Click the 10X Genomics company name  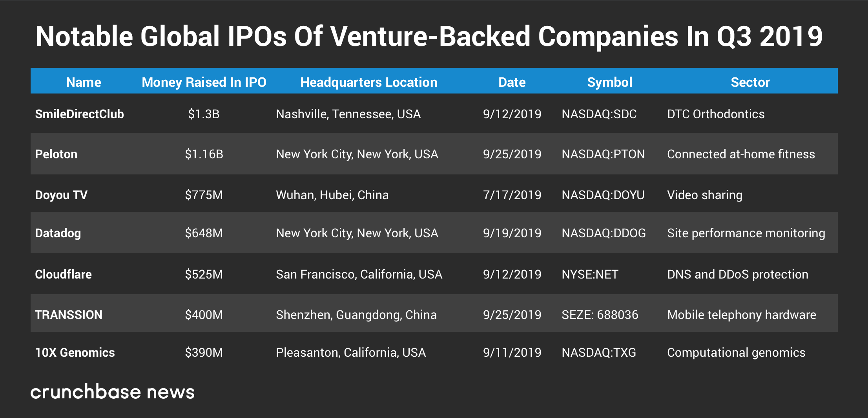pos(75,352)
